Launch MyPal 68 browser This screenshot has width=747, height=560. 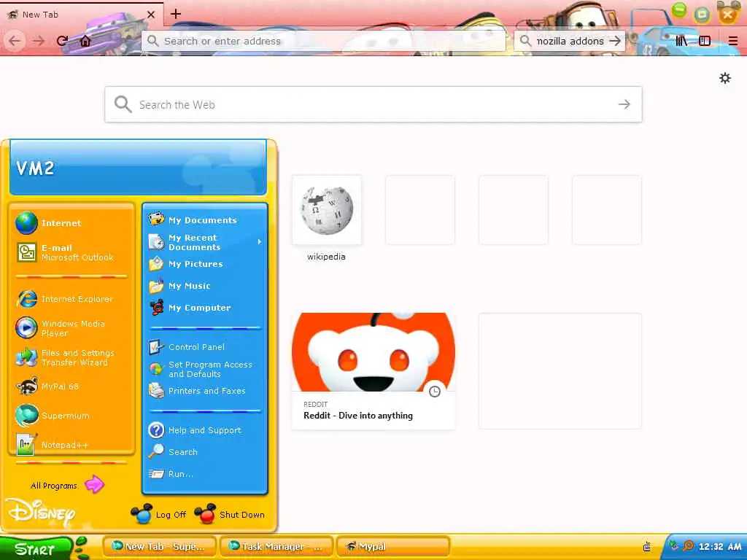coord(71,386)
